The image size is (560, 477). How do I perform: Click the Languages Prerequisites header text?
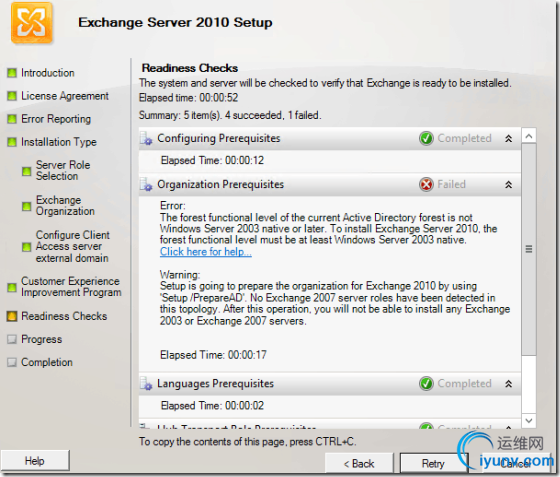216,384
